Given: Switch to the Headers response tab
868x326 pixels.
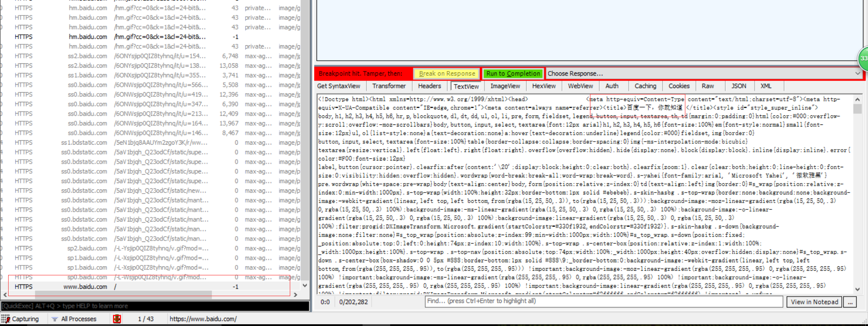Looking at the screenshot, I should tap(429, 86).
